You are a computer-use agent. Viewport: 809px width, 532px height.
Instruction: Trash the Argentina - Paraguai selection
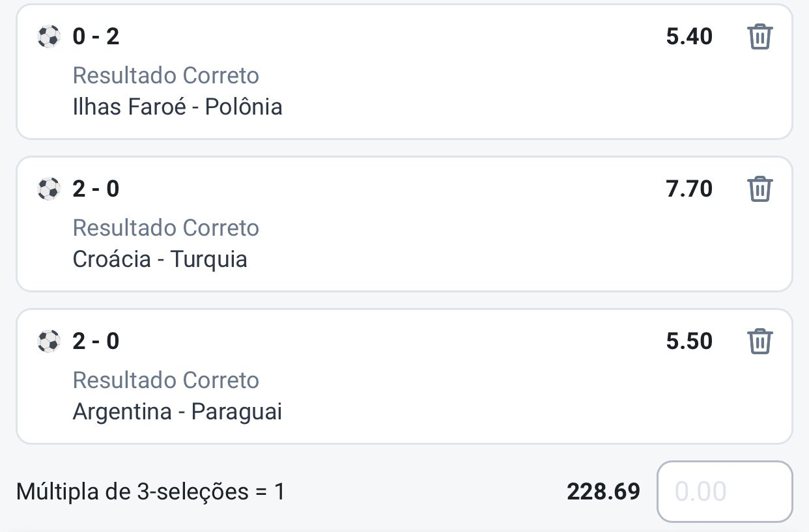(759, 341)
